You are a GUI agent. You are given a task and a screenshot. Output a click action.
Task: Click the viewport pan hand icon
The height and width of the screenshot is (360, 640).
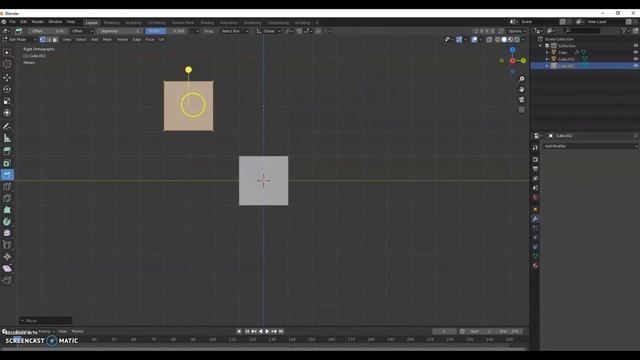[522, 89]
